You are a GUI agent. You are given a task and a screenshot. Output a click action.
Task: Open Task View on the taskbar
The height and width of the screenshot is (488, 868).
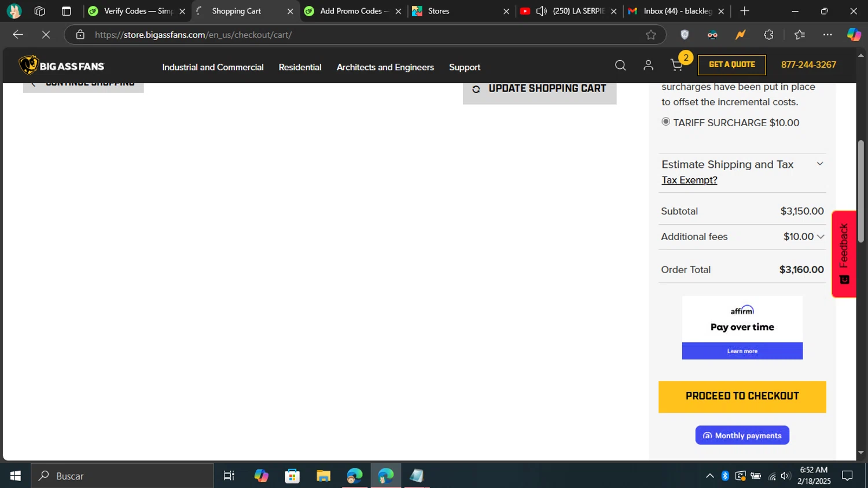point(229,476)
